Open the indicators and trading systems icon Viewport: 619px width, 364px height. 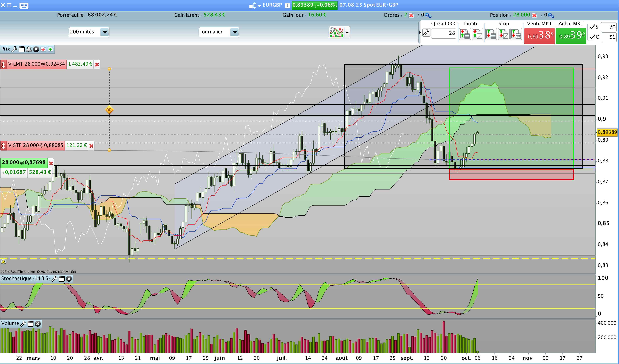337,32
